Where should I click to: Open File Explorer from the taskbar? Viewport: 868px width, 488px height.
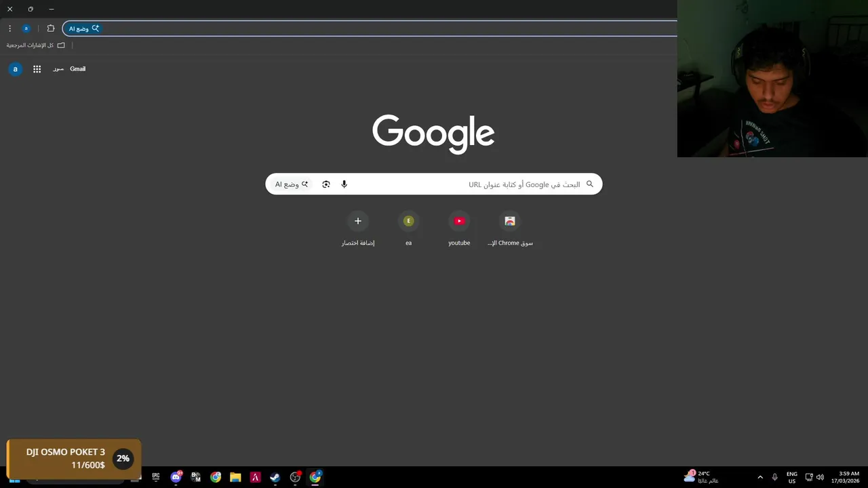click(235, 477)
